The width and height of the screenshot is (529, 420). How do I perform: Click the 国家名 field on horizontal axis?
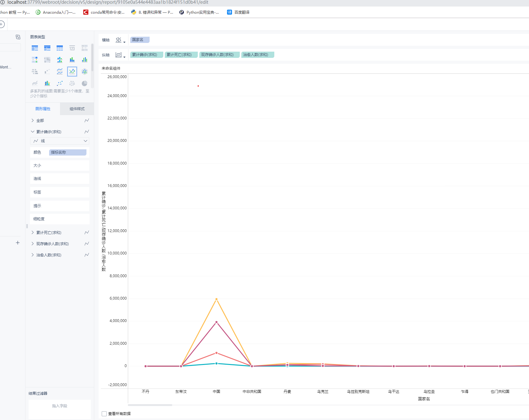click(x=140, y=40)
